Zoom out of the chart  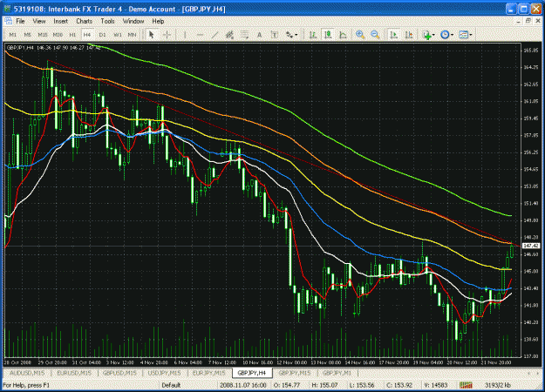point(375,35)
